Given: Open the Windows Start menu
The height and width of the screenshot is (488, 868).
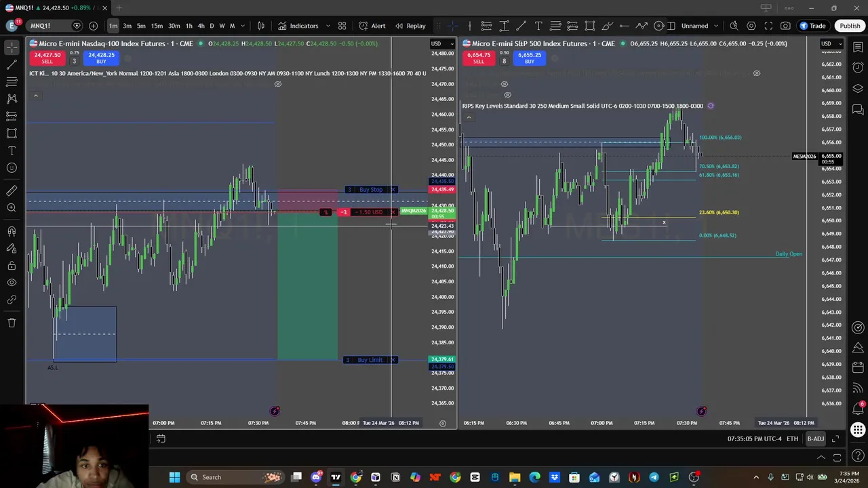Looking at the screenshot, I should pyautogui.click(x=174, y=477).
